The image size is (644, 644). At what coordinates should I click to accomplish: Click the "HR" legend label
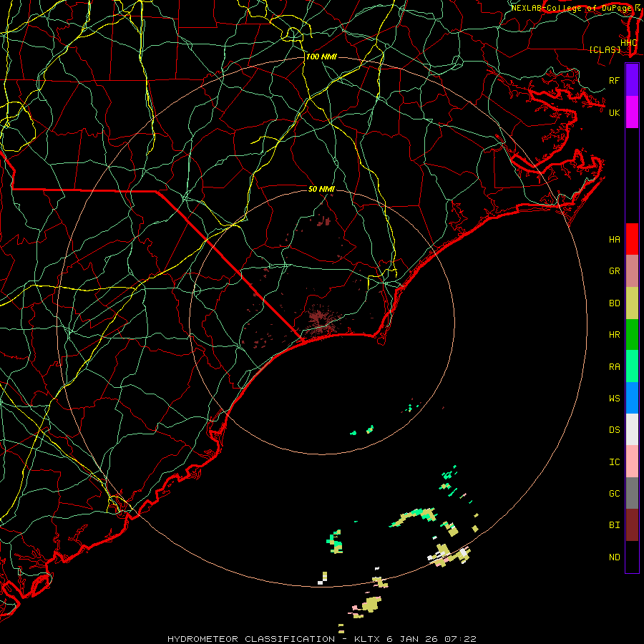coord(614,335)
